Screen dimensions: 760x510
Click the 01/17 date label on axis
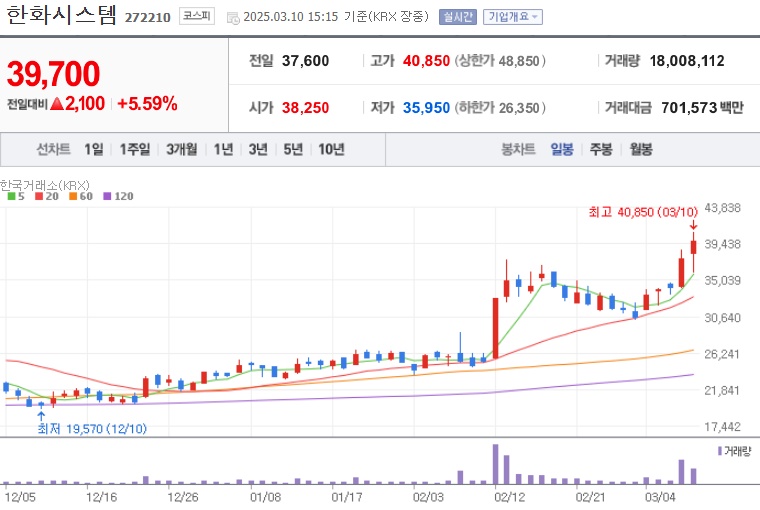point(347,497)
